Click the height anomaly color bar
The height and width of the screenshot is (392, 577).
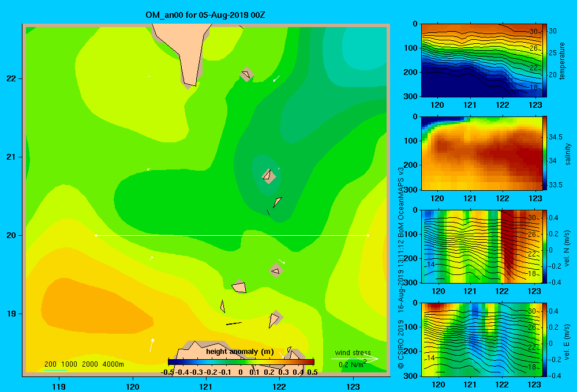(x=241, y=362)
